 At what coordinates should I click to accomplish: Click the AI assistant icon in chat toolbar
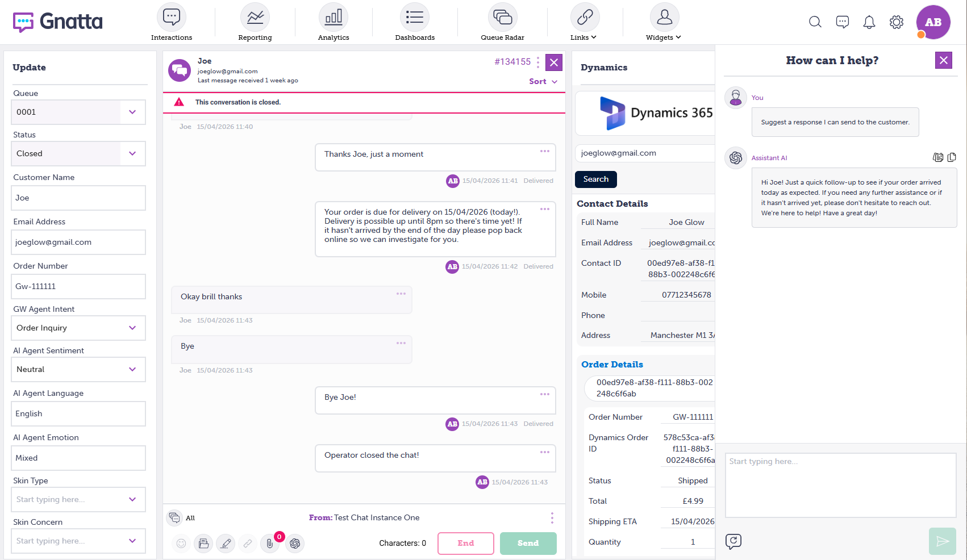[295, 544]
